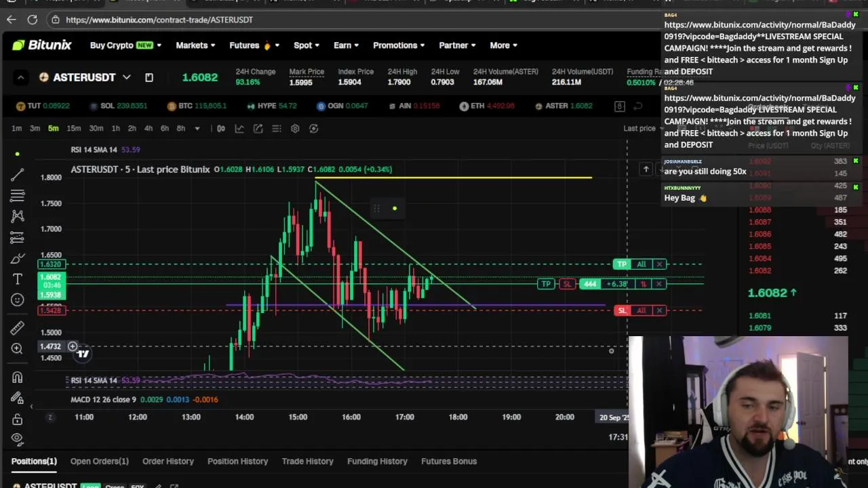Open the Spot dropdown
Screen dimensions: 868x488
point(306,45)
